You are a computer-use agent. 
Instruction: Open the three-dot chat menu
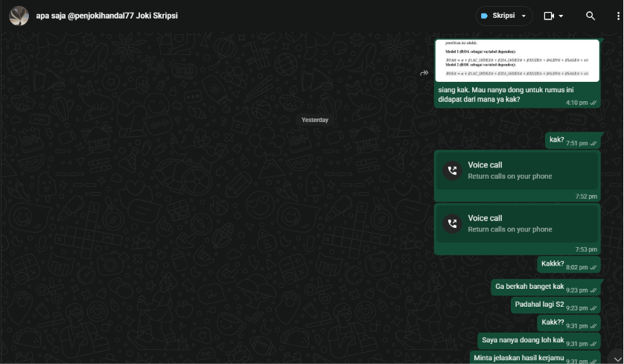(617, 16)
